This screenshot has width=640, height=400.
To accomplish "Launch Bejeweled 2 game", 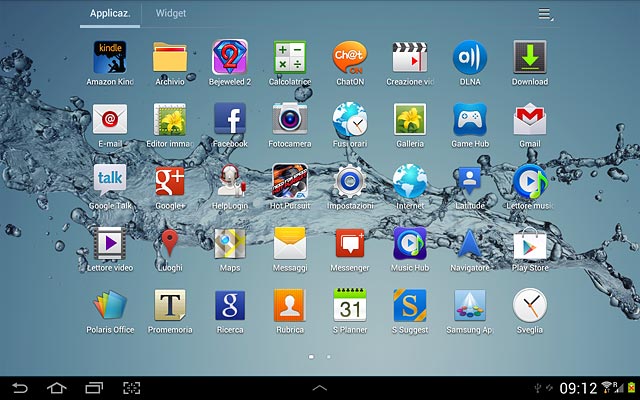I will pos(230,57).
